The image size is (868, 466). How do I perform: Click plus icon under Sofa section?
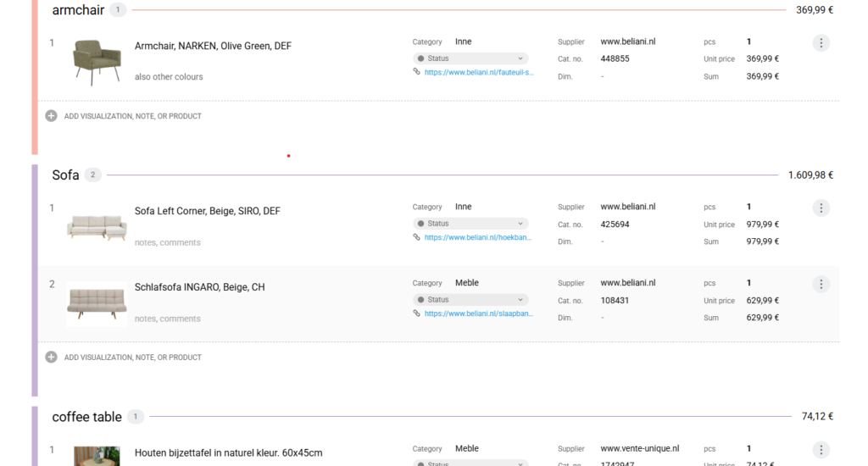[x=51, y=358]
